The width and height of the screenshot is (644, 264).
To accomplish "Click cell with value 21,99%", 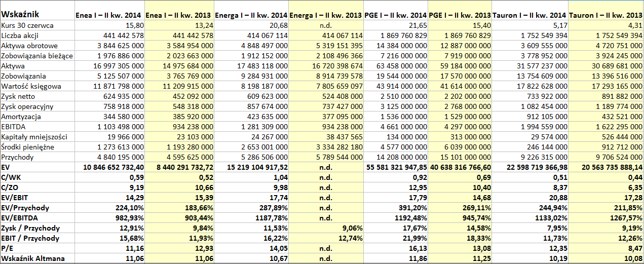I will point(396,238).
